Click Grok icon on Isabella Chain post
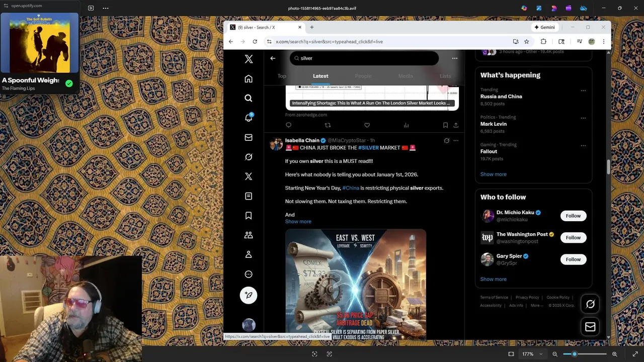 447,141
